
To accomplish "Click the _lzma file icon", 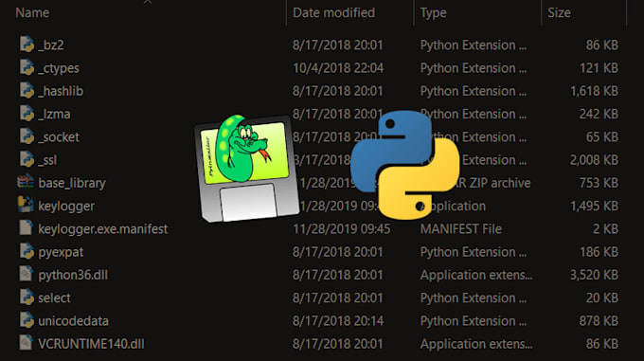I will coord(27,114).
